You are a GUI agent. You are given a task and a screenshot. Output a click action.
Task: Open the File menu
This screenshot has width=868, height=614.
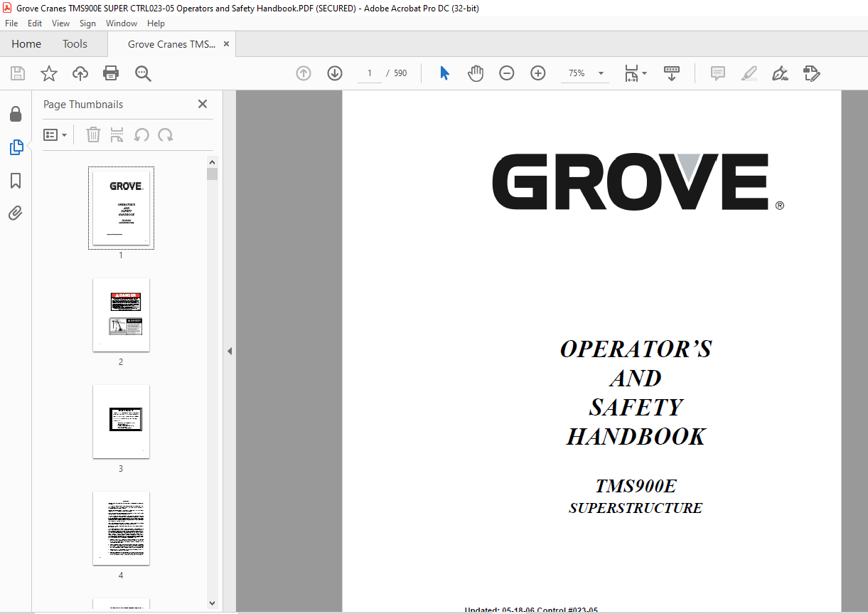point(11,23)
